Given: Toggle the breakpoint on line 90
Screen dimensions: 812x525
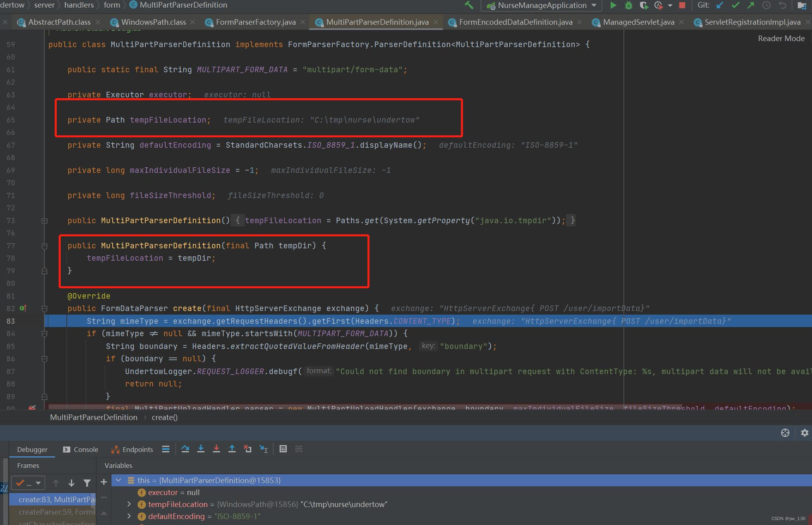Looking at the screenshot, I should pos(32,408).
